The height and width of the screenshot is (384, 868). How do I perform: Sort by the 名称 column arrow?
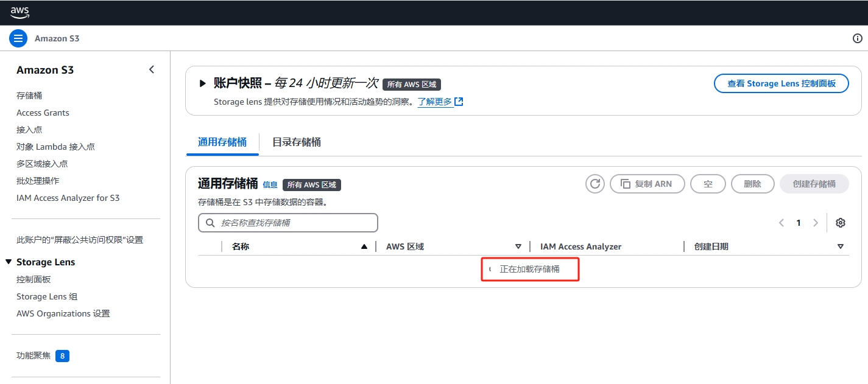(364, 246)
